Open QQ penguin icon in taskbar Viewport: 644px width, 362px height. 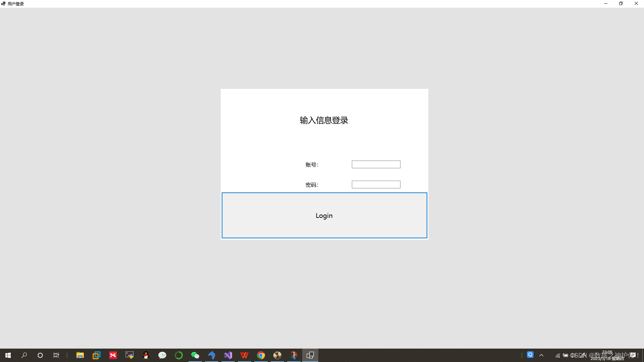pyautogui.click(x=146, y=355)
